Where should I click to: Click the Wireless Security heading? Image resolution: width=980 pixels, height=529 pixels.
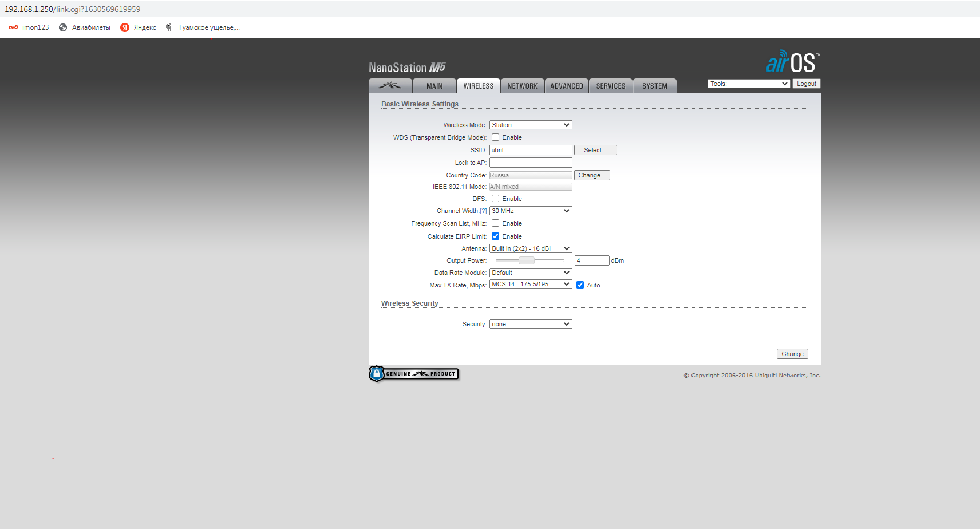pos(410,303)
